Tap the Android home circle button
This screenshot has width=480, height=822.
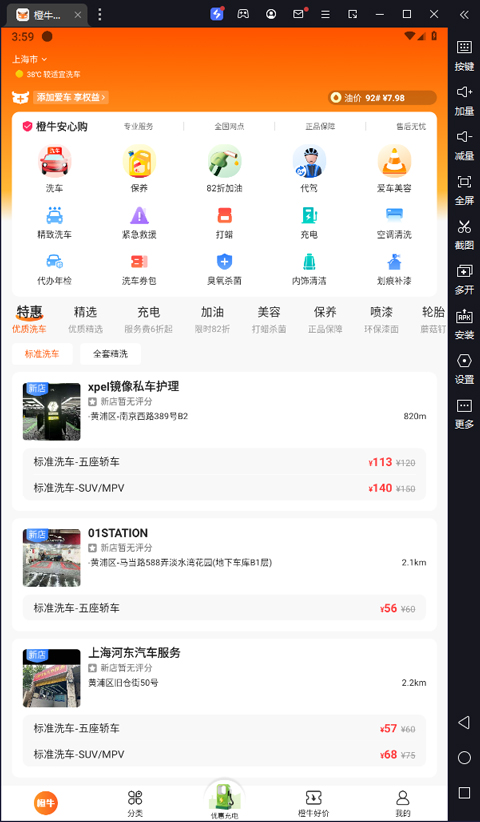pyautogui.click(x=464, y=758)
